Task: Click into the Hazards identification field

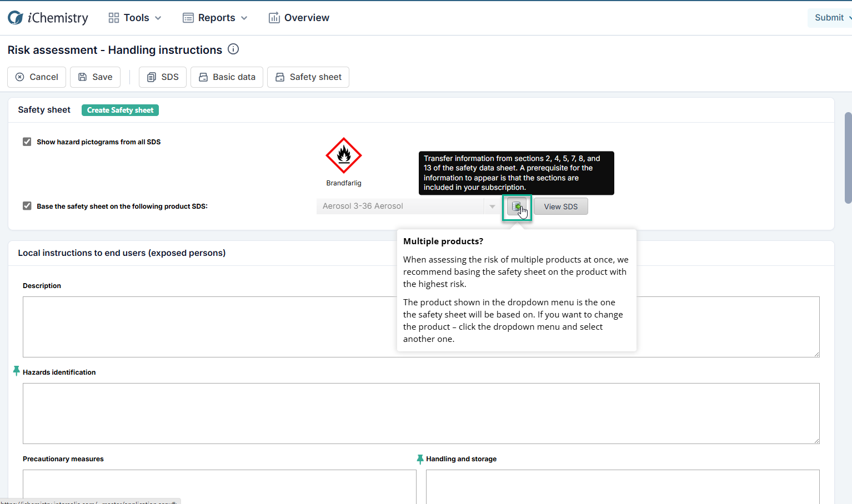Action: 421,414
